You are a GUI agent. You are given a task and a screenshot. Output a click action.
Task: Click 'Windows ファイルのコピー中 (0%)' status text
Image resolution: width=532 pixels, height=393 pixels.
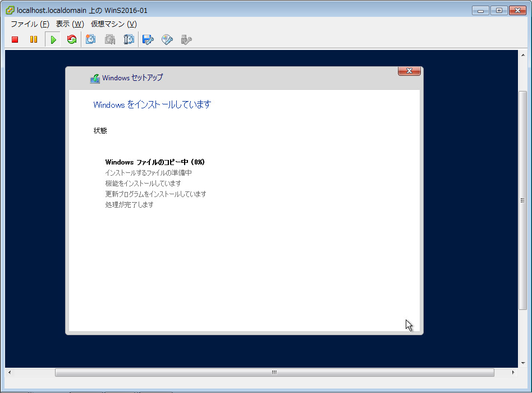click(x=155, y=162)
